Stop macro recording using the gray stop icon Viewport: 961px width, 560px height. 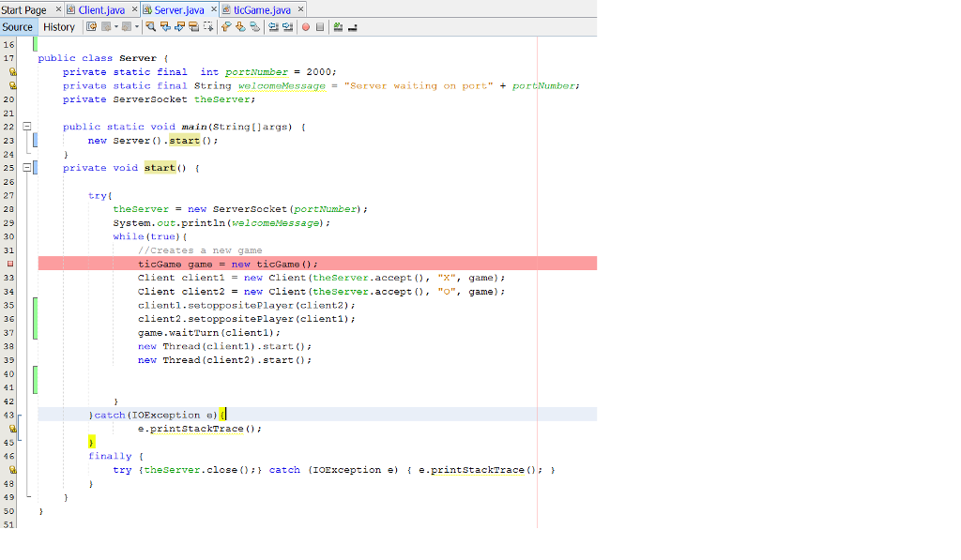[x=321, y=26]
